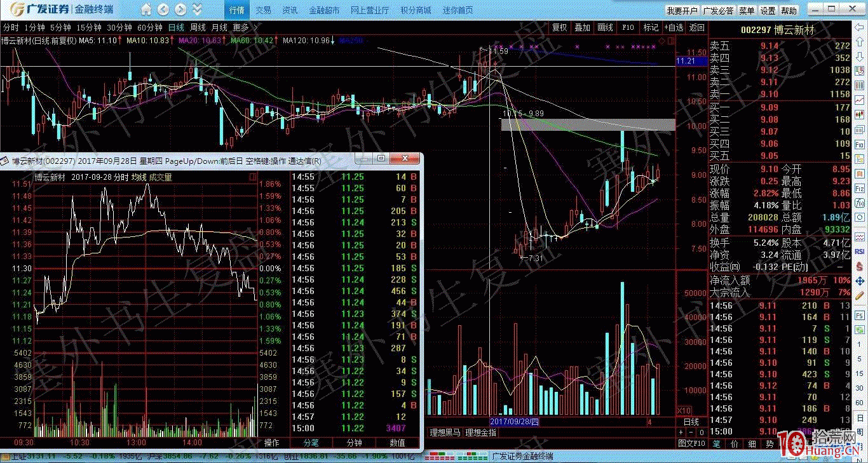Click the sidebar up-arrow icon

pos(860,43)
